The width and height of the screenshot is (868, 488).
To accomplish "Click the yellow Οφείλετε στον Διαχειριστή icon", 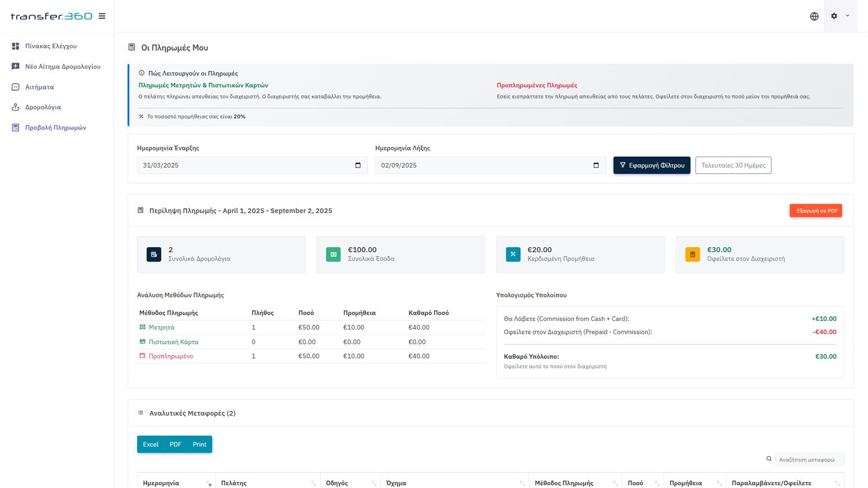I will tap(692, 254).
